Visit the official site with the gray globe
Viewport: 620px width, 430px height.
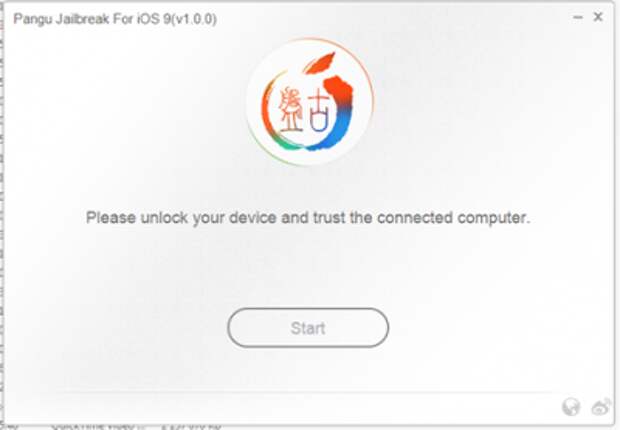coord(571,407)
